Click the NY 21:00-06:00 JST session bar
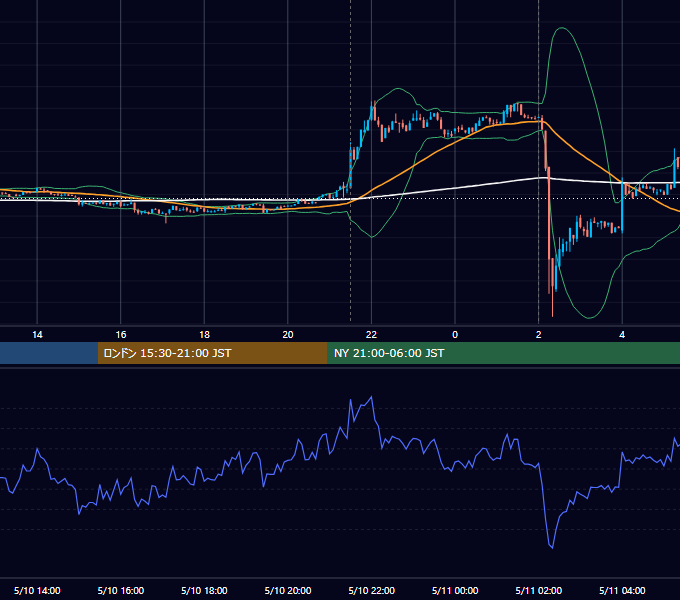The width and height of the screenshot is (680, 600). click(503, 353)
